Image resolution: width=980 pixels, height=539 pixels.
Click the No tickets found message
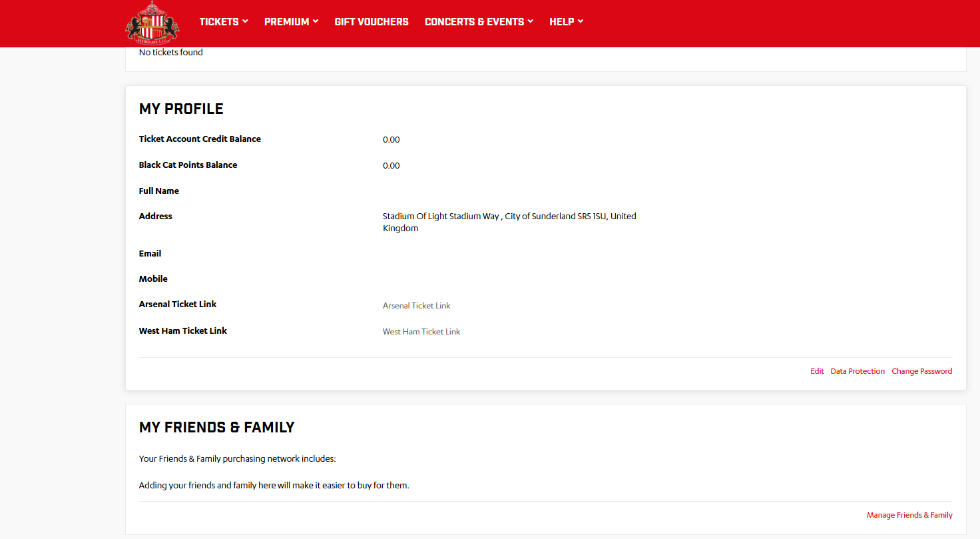pos(171,53)
